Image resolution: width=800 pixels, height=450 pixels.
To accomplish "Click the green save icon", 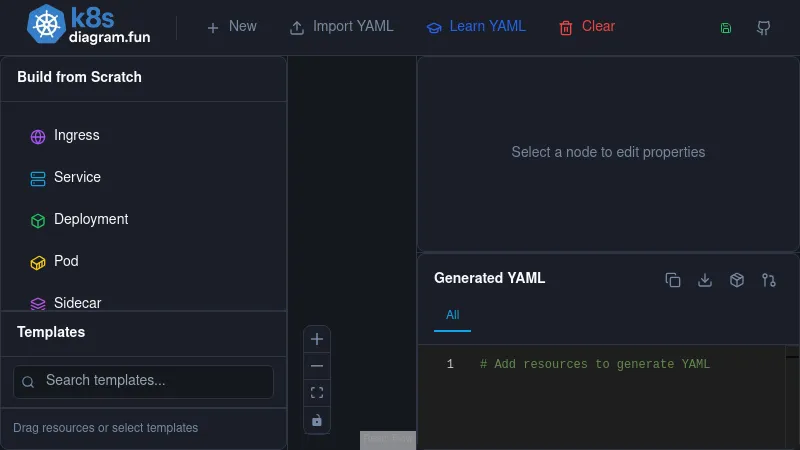I will pyautogui.click(x=726, y=28).
